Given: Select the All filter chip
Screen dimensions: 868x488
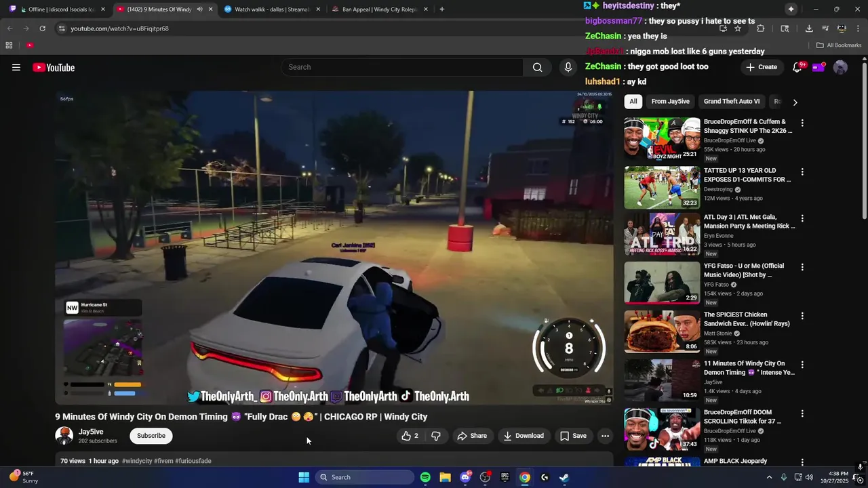Looking at the screenshot, I should (633, 102).
